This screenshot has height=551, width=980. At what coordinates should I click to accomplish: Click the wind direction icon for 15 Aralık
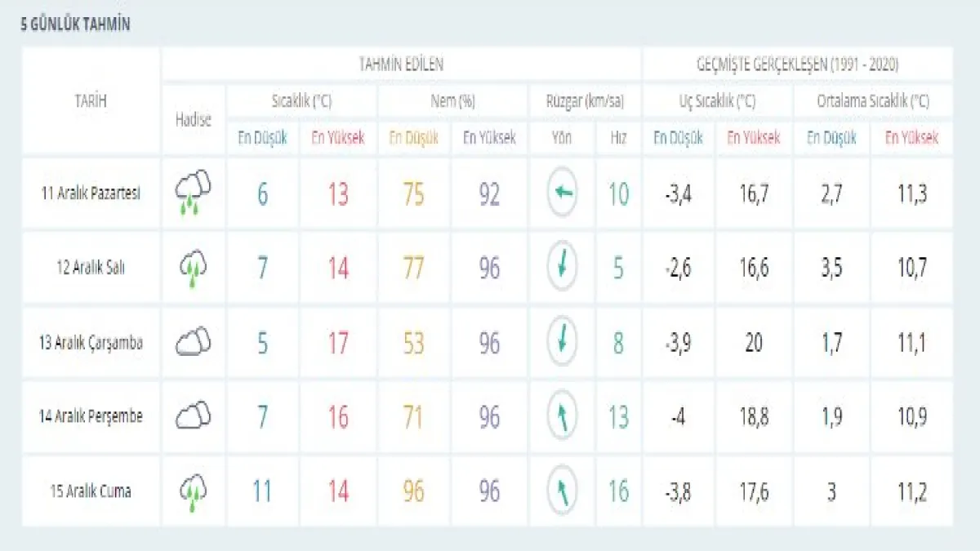tap(562, 491)
